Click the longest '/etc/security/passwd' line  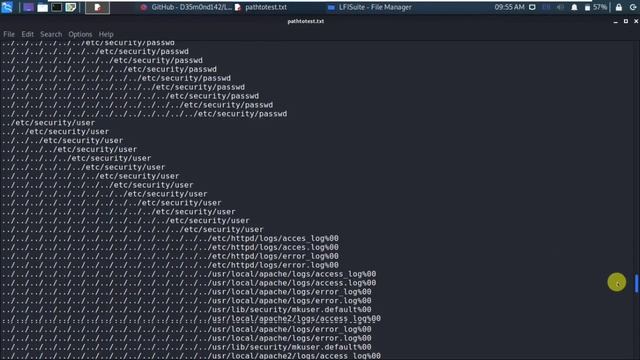point(144,114)
